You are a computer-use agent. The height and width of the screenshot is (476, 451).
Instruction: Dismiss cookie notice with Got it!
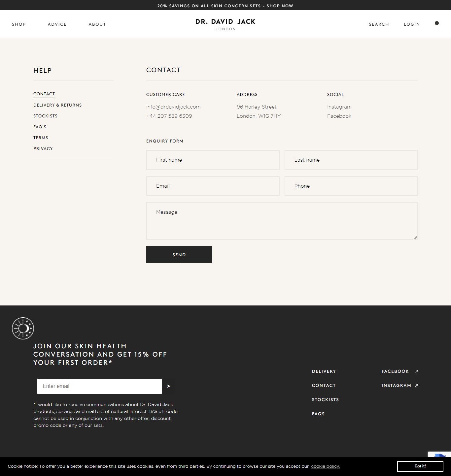420,466
